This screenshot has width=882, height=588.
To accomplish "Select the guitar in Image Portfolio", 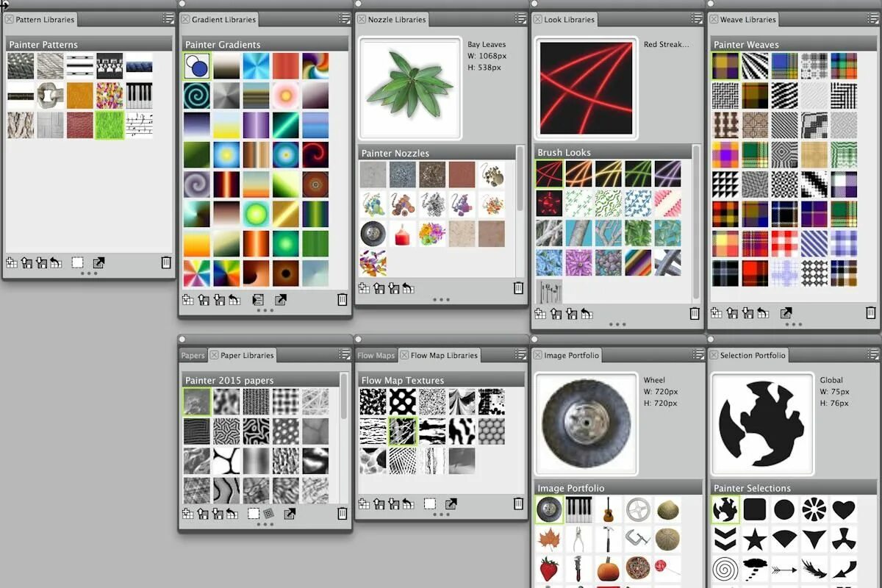I will [608, 510].
